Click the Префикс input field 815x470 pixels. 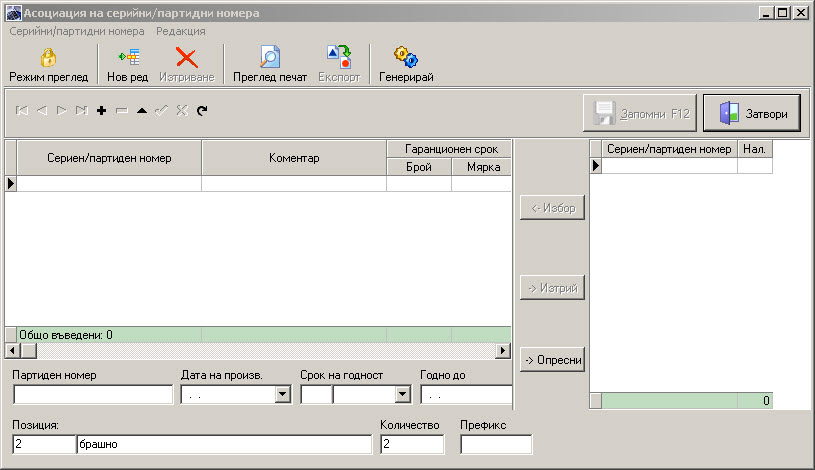tap(496, 444)
